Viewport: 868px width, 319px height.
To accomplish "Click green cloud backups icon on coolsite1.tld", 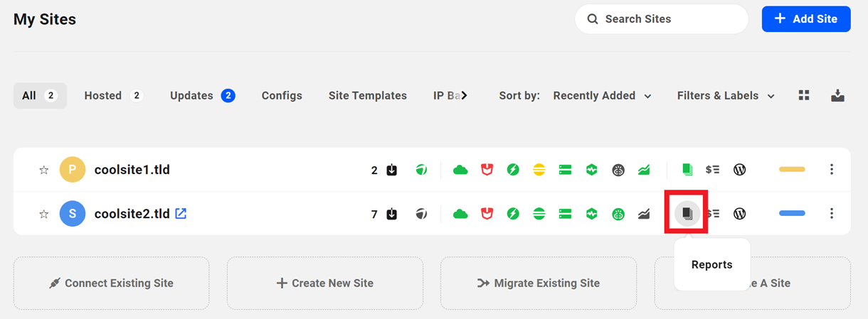I will coord(460,170).
